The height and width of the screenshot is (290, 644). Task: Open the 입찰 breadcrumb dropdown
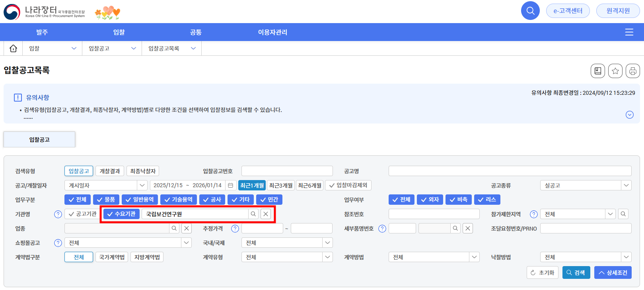(x=53, y=48)
